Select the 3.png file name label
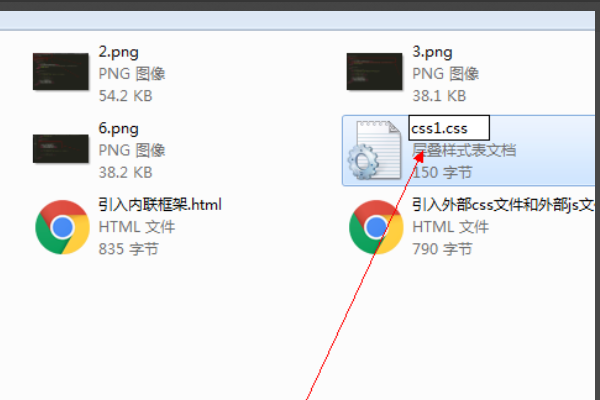Screen dimensions: 600x400 coord(432,52)
